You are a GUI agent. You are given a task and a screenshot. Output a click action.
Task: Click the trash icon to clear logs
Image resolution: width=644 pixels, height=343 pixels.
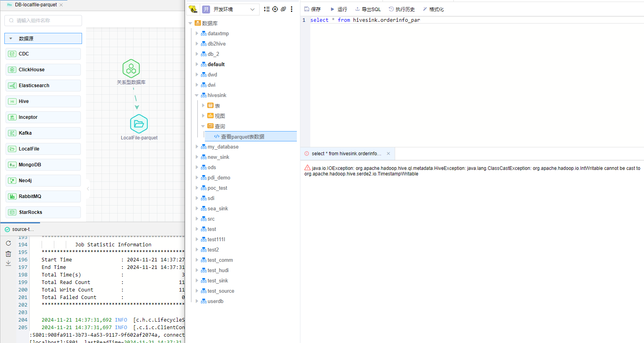(8, 253)
